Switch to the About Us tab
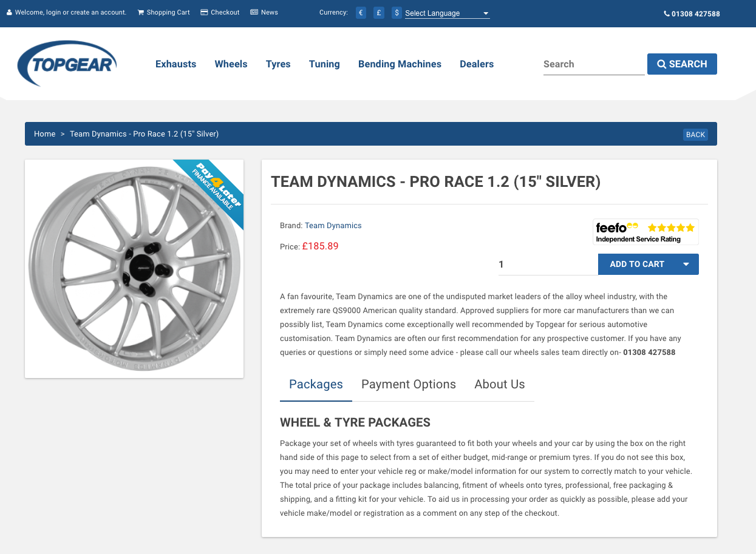Screen dimensions: 756x554 click(x=499, y=385)
